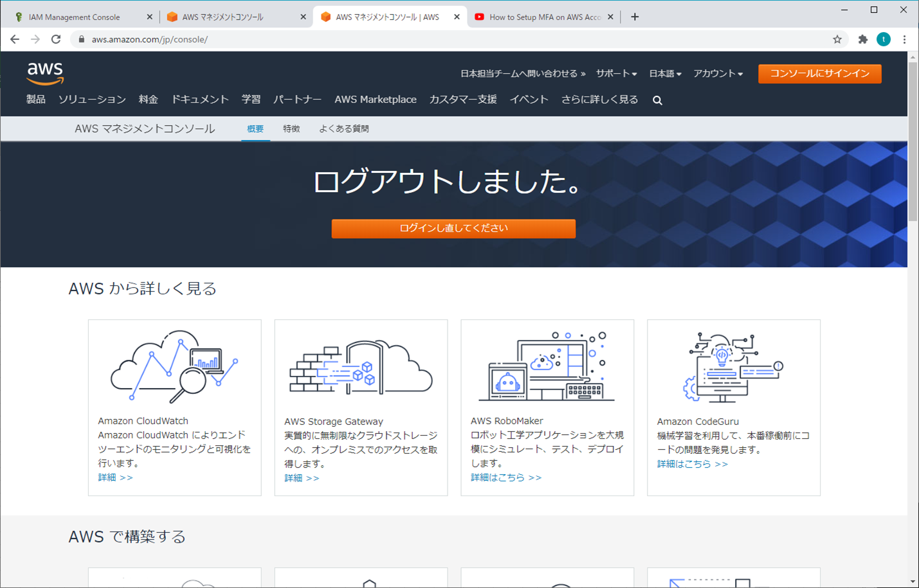The width and height of the screenshot is (919, 588).
Task: Open the パートナー menu
Action: click(297, 100)
